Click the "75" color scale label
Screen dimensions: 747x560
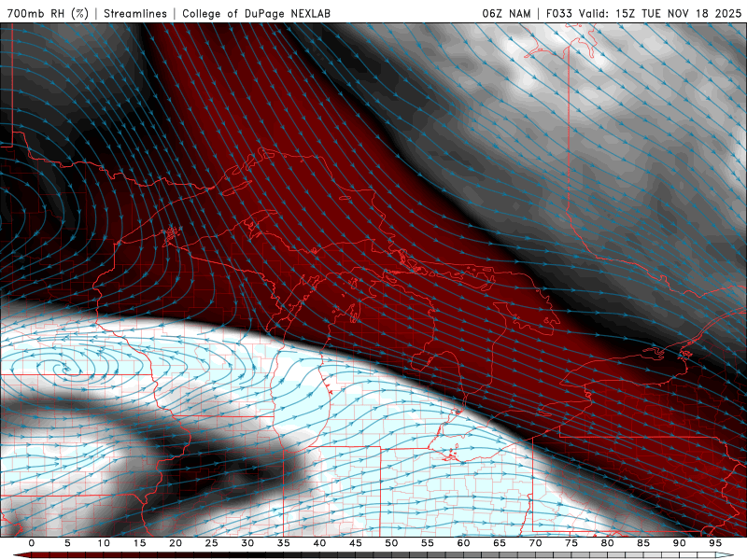coord(571,543)
